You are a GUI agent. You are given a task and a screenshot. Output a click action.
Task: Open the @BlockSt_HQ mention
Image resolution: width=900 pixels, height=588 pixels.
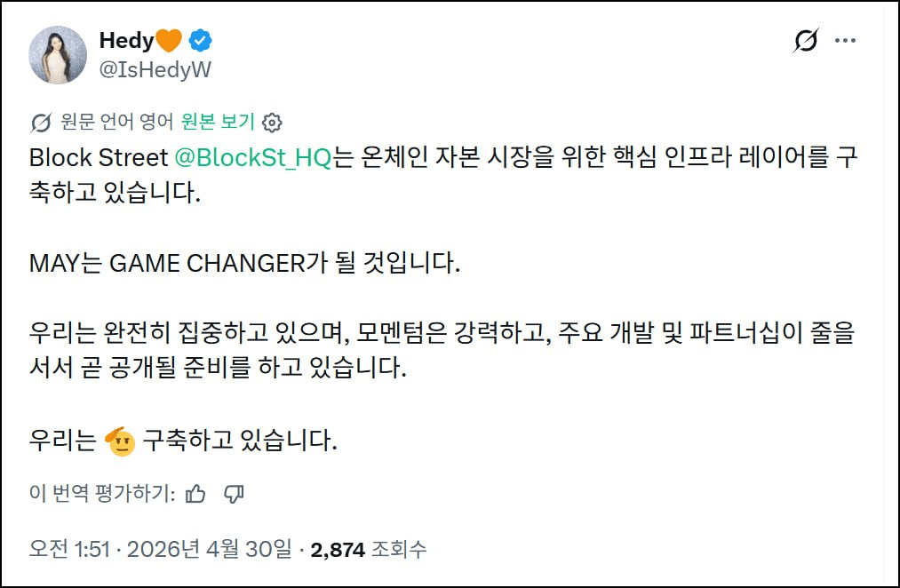[252, 158]
